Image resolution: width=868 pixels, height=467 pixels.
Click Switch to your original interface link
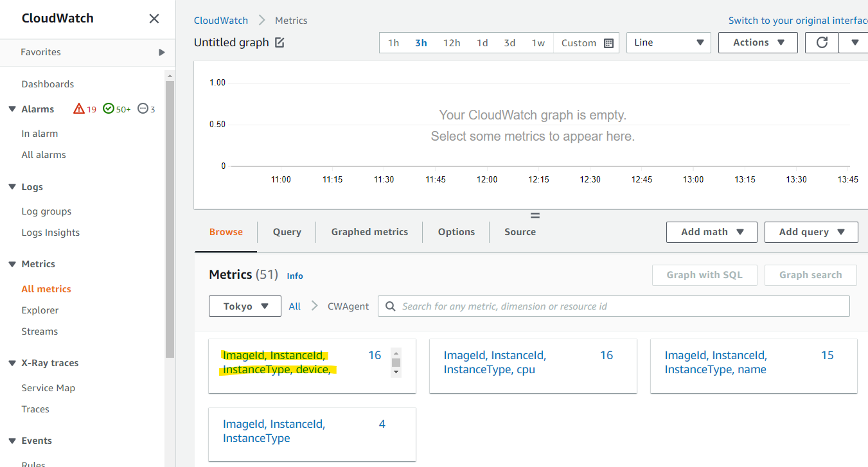(798, 21)
